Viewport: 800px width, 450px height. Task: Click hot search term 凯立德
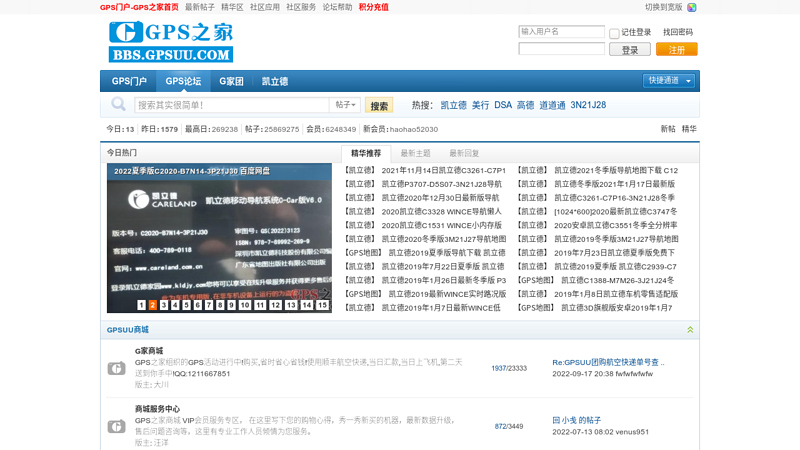pos(454,105)
